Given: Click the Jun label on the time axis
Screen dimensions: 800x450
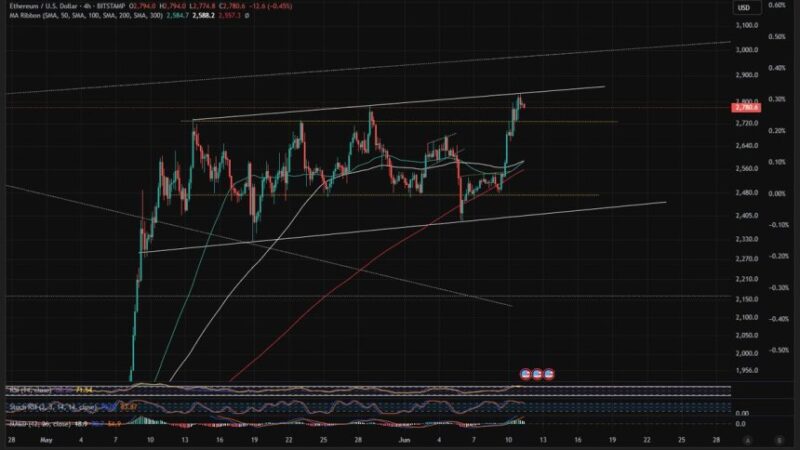Looking at the screenshot, I should coord(405,440).
